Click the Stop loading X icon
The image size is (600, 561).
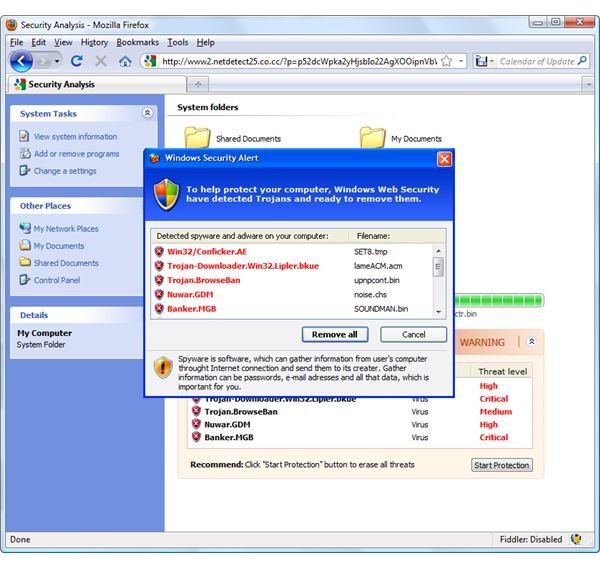pos(101,61)
